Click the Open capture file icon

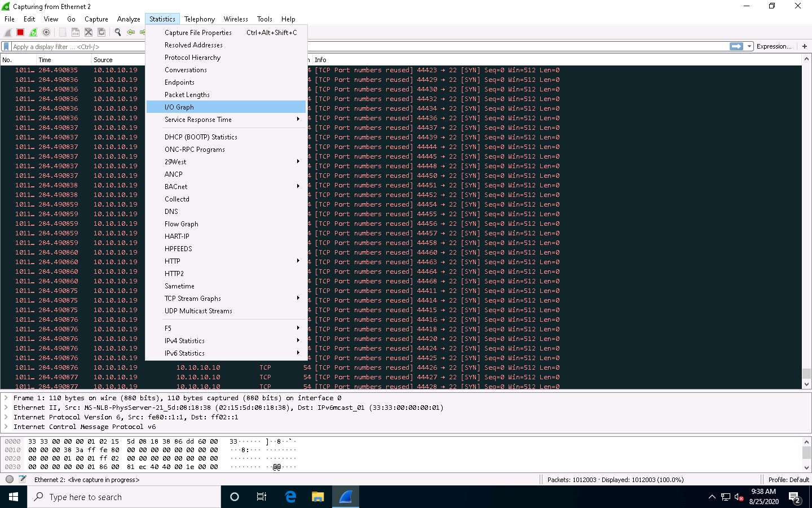[x=63, y=33]
